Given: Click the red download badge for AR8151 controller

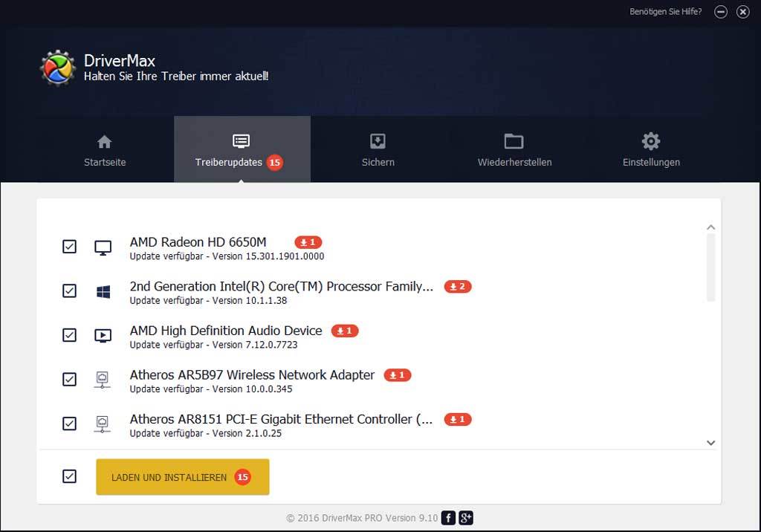Looking at the screenshot, I should point(458,419).
